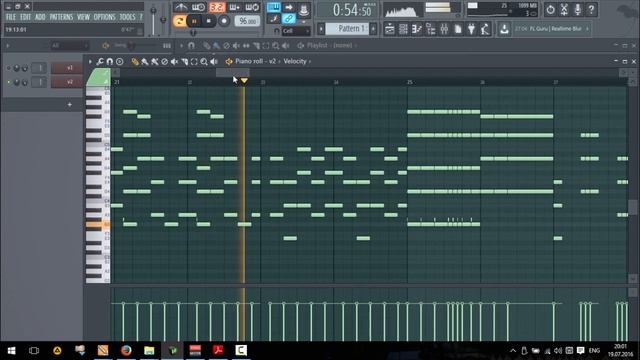
Task: Click the tempo field showing 96
Action: click(x=247, y=21)
